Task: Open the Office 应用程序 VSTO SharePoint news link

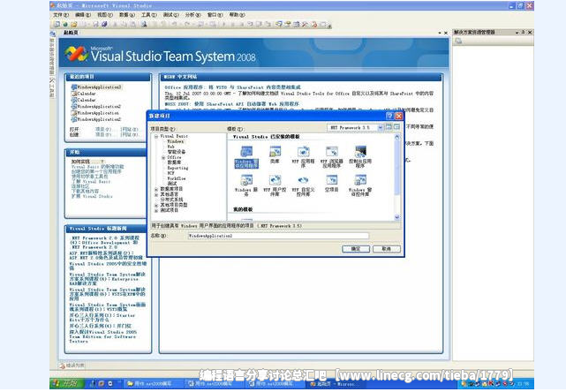Action: pos(232,87)
